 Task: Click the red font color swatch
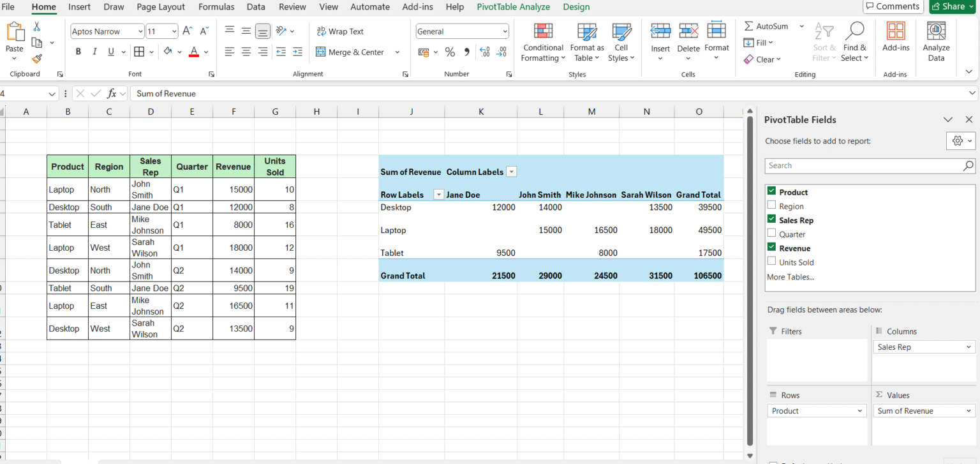point(194,52)
